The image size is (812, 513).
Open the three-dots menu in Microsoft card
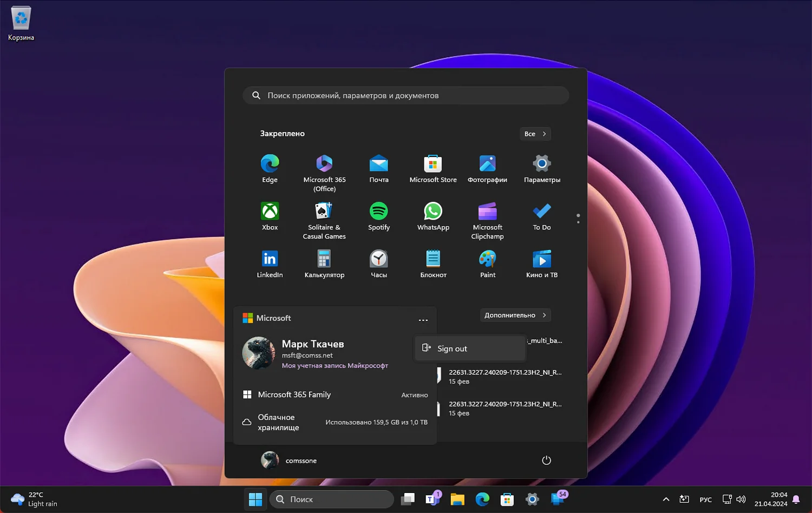[x=423, y=319]
